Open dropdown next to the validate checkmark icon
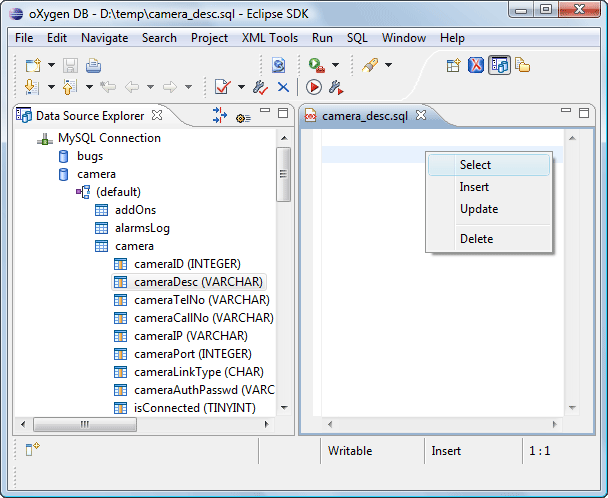The image size is (608, 498). pyautogui.click(x=241, y=88)
